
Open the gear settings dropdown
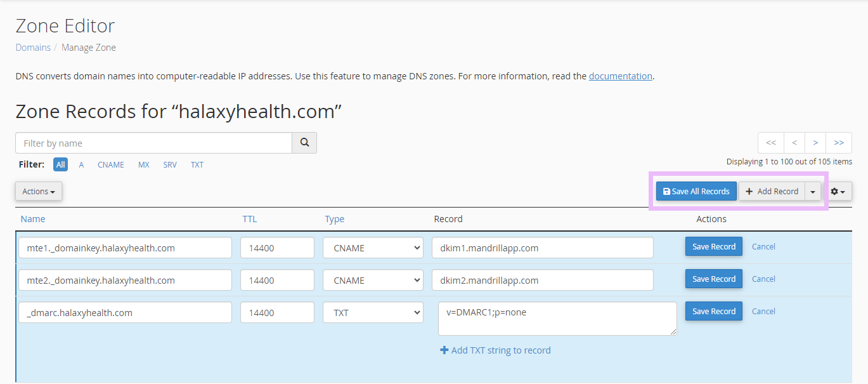(x=837, y=191)
